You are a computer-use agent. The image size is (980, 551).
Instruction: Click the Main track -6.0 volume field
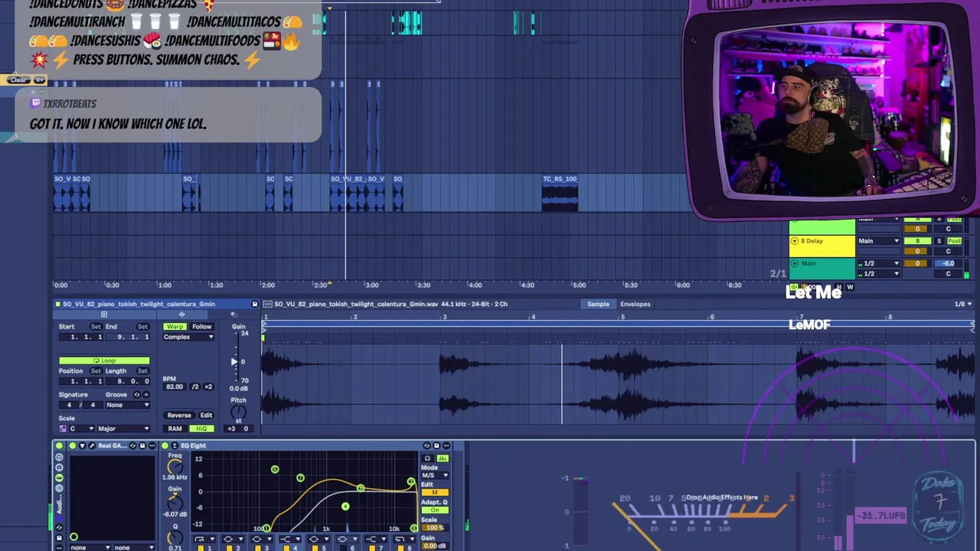[948, 264]
